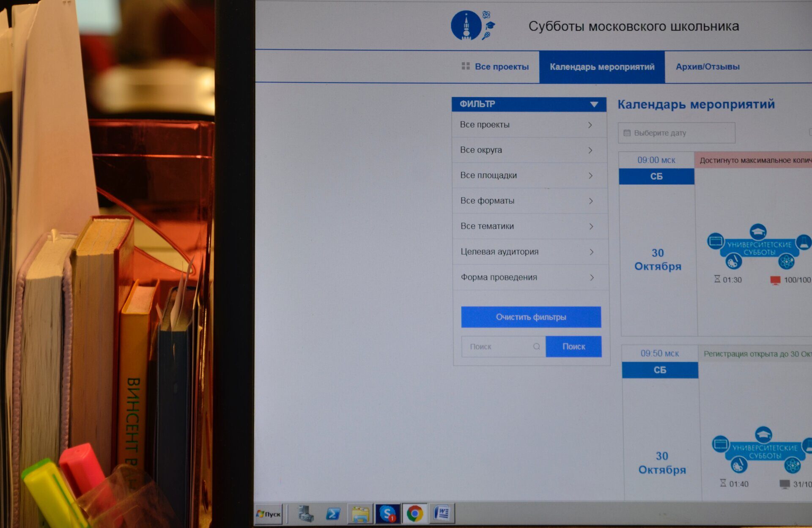Click 30 Октября date in 09:50 event
The image size is (812, 528).
tap(662, 463)
